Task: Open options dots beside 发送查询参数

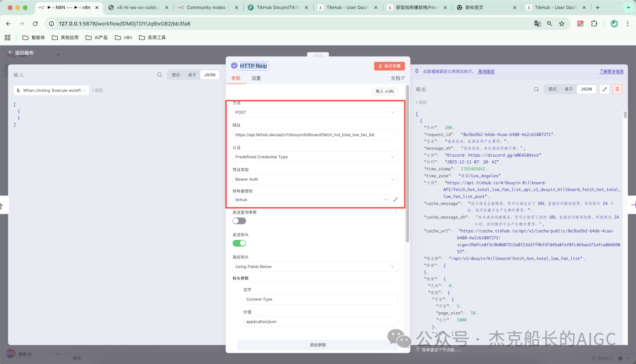Action: (x=396, y=211)
